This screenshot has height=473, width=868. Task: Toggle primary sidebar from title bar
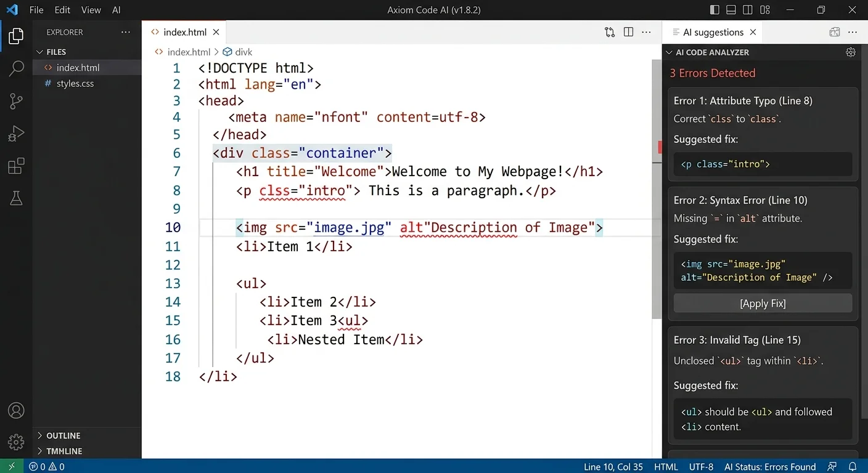(x=714, y=10)
